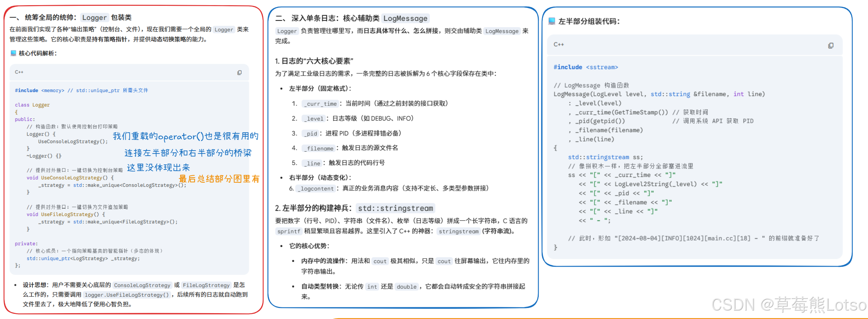The width and height of the screenshot is (868, 319).
Task: Click make_unique<ConsoleLogStrategy> assignment line
Action: 112,185
